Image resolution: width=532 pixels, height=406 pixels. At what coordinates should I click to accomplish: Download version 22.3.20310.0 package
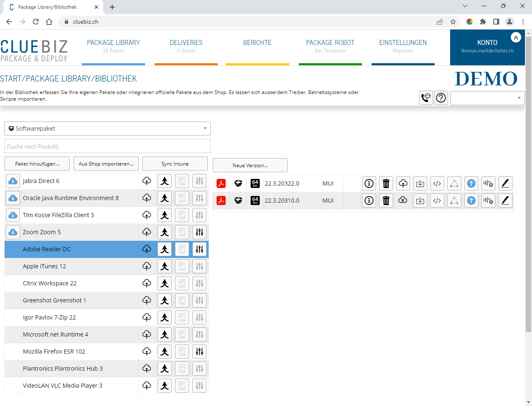pyautogui.click(x=420, y=201)
